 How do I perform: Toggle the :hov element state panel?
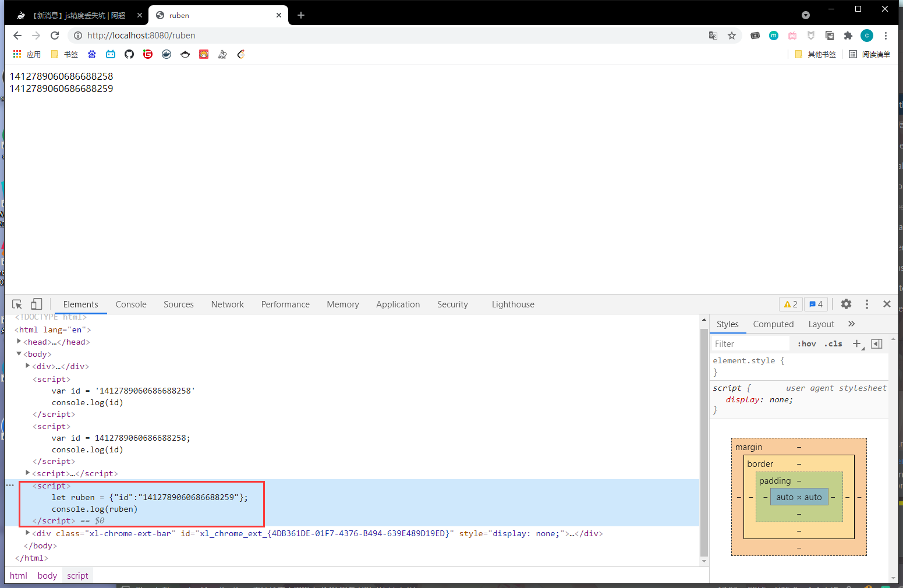pyautogui.click(x=806, y=343)
